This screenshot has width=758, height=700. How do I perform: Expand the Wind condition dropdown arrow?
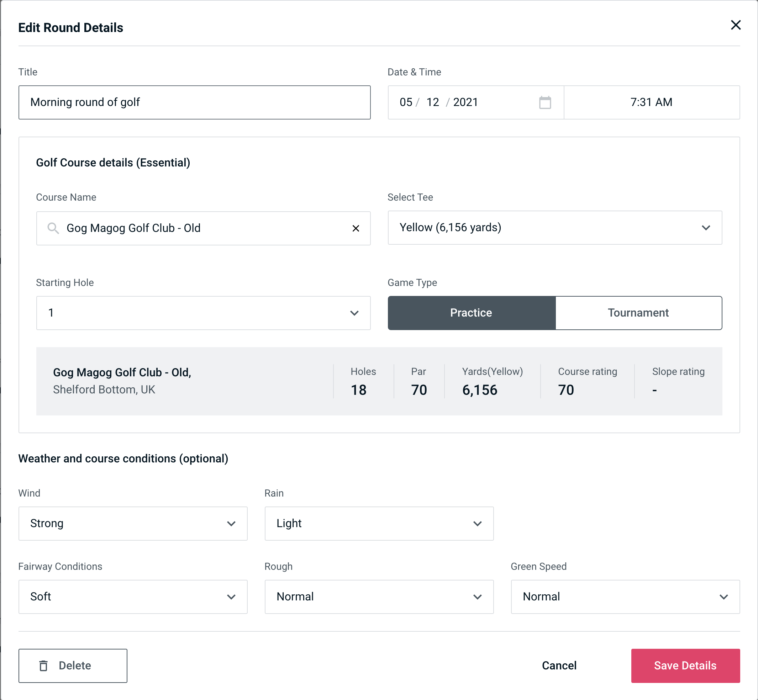point(232,524)
